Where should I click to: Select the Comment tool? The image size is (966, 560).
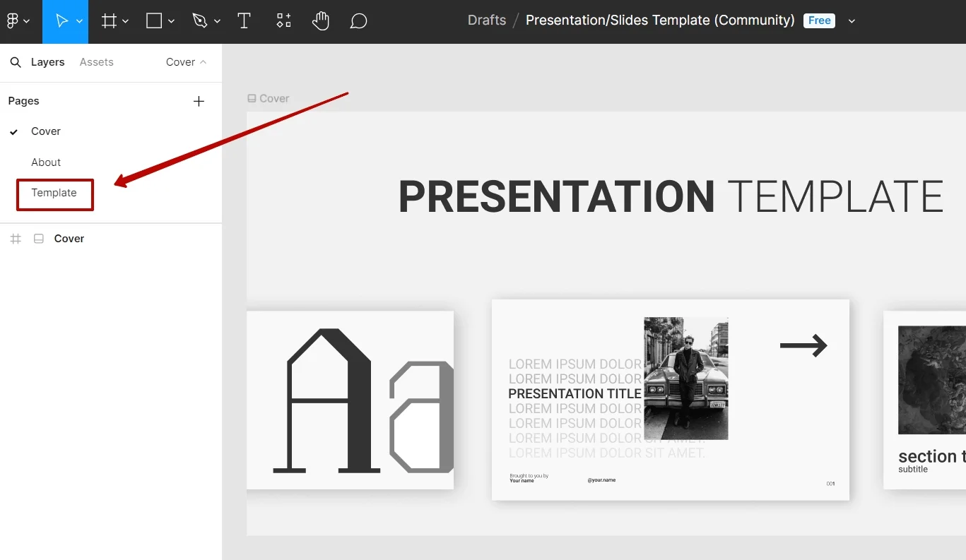[359, 21]
